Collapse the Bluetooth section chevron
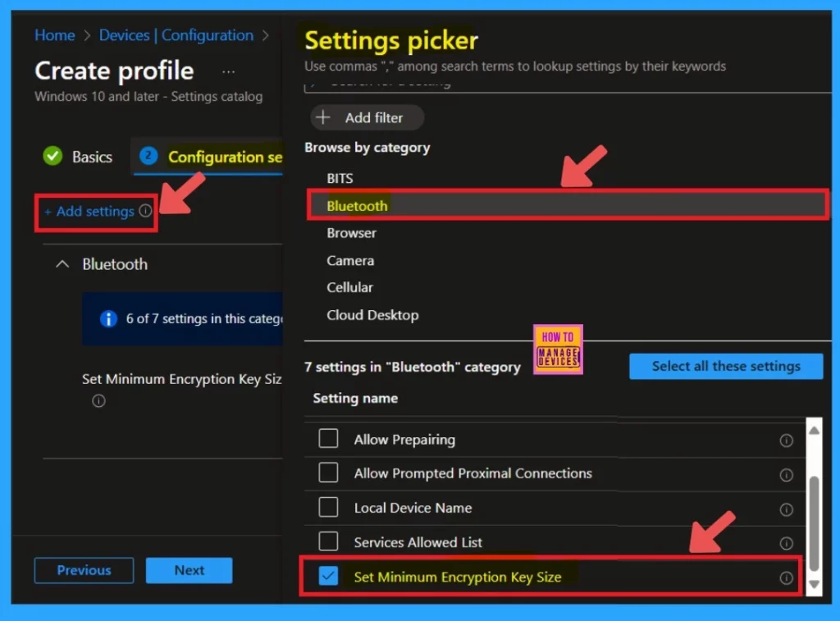Viewport: 840px width, 621px height. click(x=62, y=264)
